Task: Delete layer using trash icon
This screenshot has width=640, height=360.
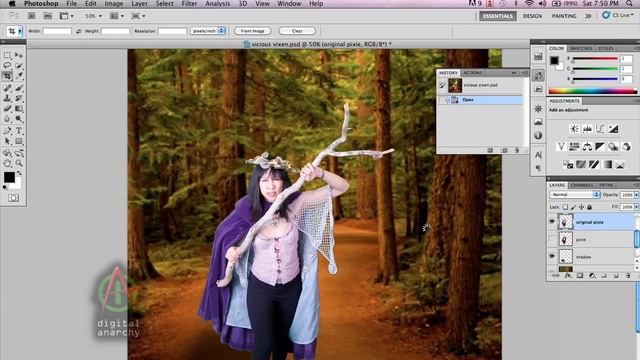Action: [x=628, y=276]
